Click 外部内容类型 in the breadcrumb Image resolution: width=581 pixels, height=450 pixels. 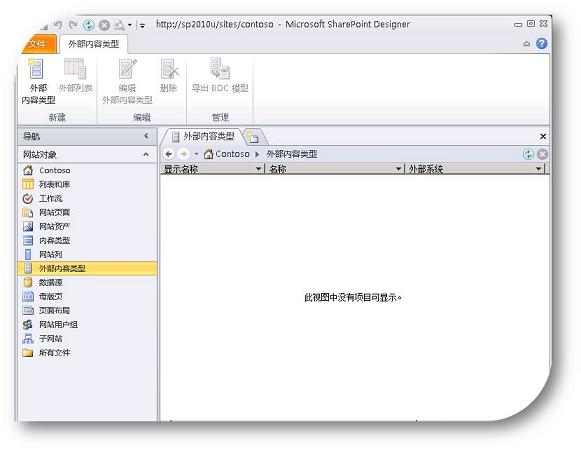pyautogui.click(x=292, y=154)
